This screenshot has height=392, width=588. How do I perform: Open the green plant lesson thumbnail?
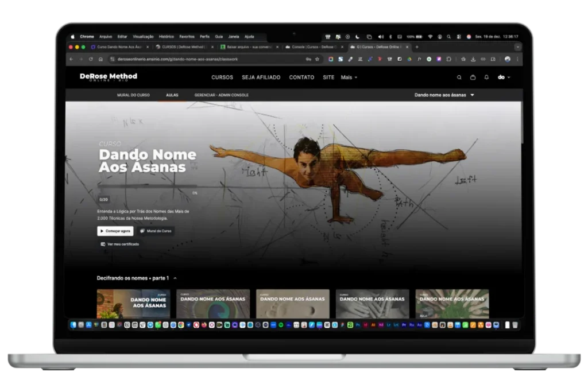tap(452, 304)
